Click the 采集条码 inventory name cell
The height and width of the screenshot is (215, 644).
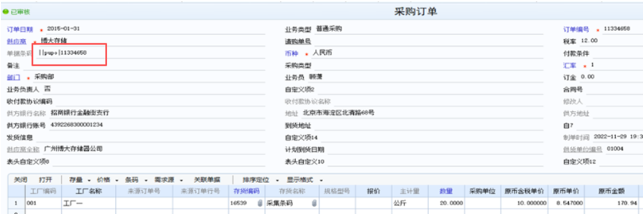point(292,203)
